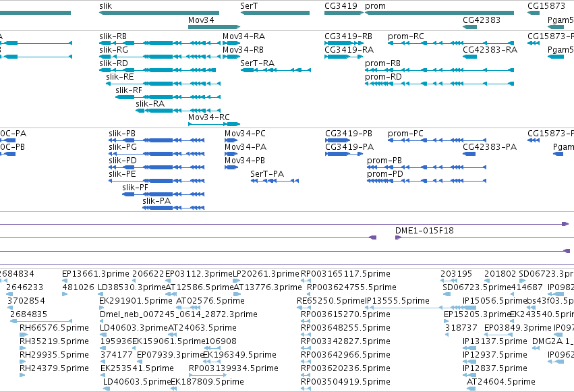Click the Mov34-PB protein label
Screen dimensions: 574x392
point(245,161)
